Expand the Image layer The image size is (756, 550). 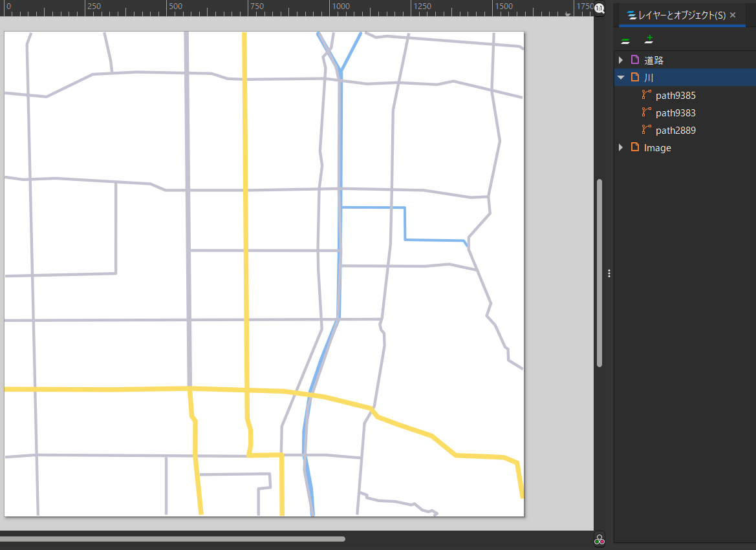[620, 147]
